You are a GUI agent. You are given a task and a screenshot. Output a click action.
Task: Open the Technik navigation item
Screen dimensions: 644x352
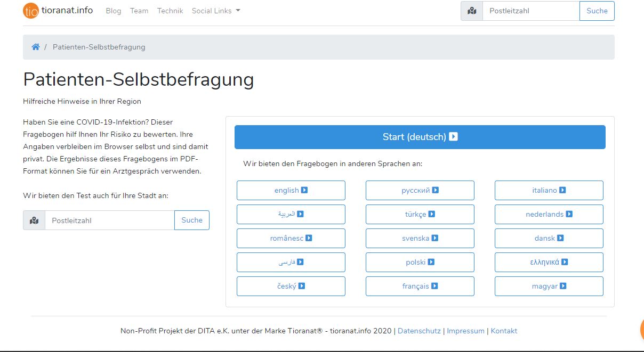coord(170,11)
